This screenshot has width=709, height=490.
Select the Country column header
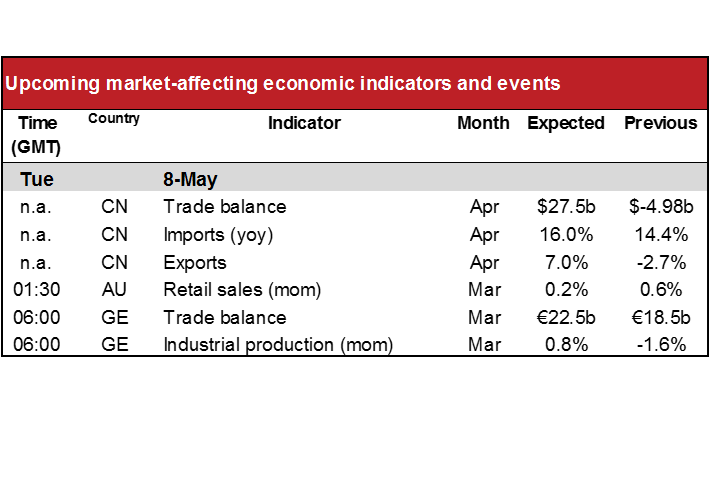click(114, 118)
